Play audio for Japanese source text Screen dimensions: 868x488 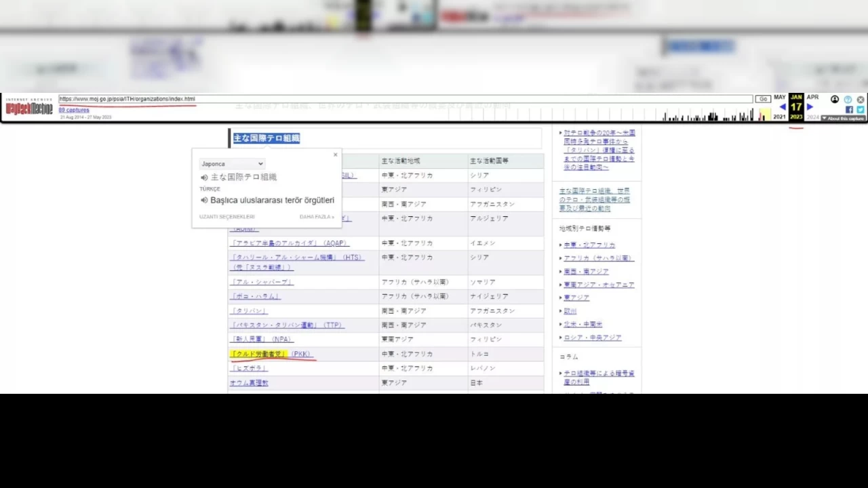(x=204, y=178)
